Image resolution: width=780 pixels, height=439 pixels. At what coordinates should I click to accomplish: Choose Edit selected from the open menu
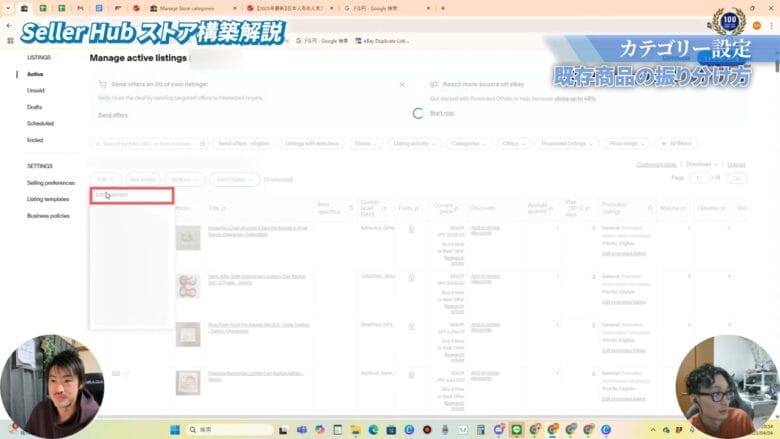click(x=132, y=195)
